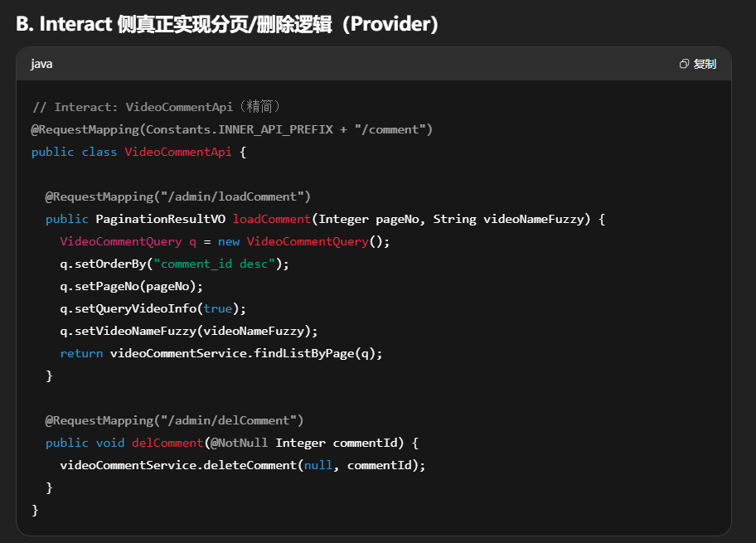Click the PaginationResultVO return type

click(x=160, y=219)
